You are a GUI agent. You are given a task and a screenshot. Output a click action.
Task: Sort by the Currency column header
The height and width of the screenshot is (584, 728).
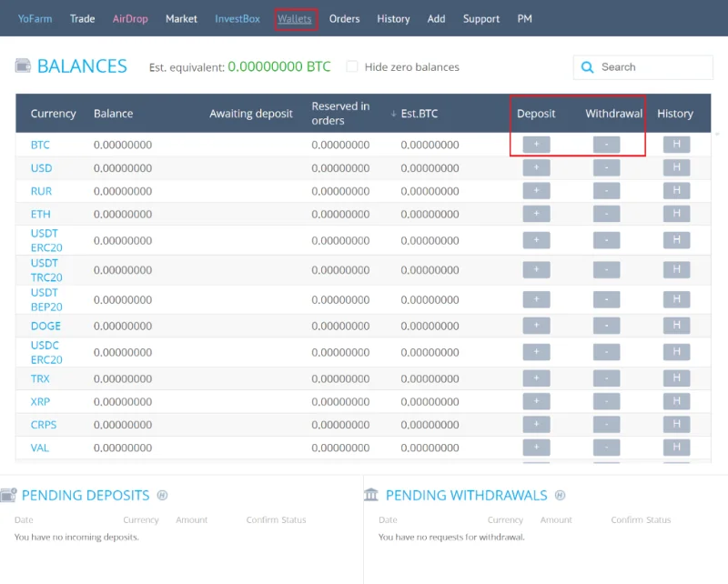tap(53, 114)
